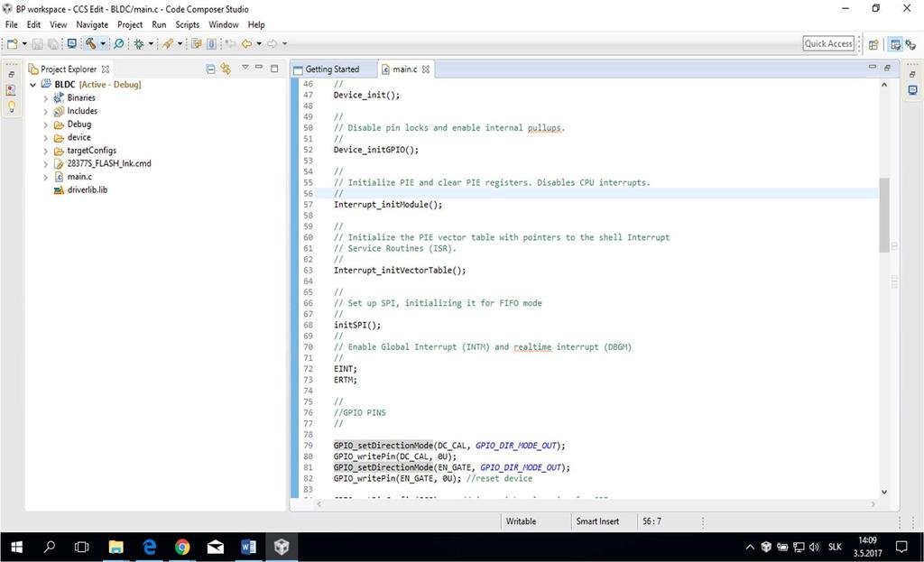Click the editor scroll down arrow
This screenshot has height=562, width=924.
pyautogui.click(x=884, y=492)
